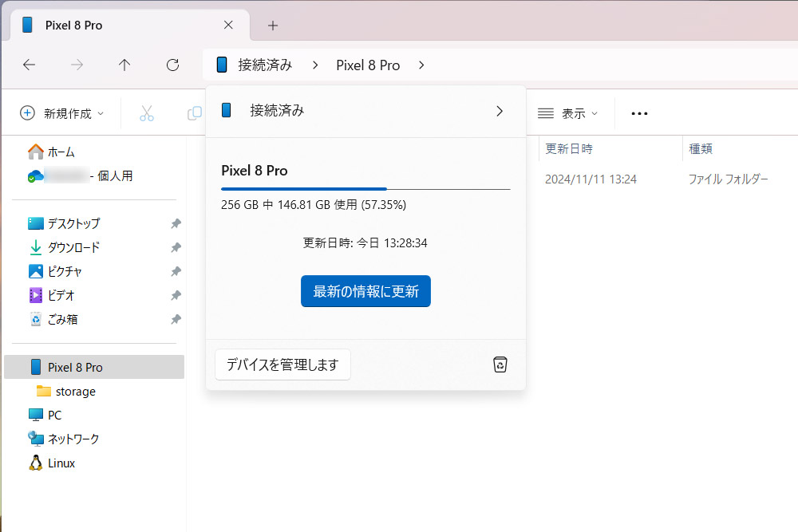Screen dimensions: 798x532
Task: Select the Cut tool in the toolbar
Action: [x=146, y=112]
